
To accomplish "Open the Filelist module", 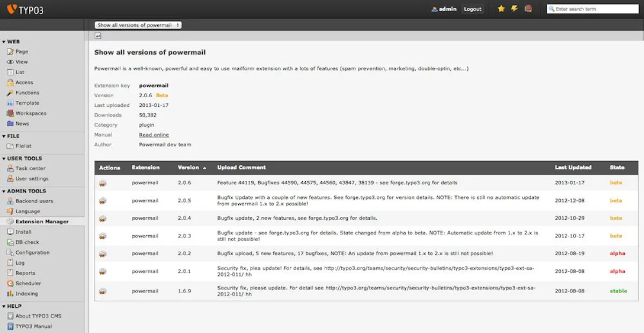I will 22,147.
